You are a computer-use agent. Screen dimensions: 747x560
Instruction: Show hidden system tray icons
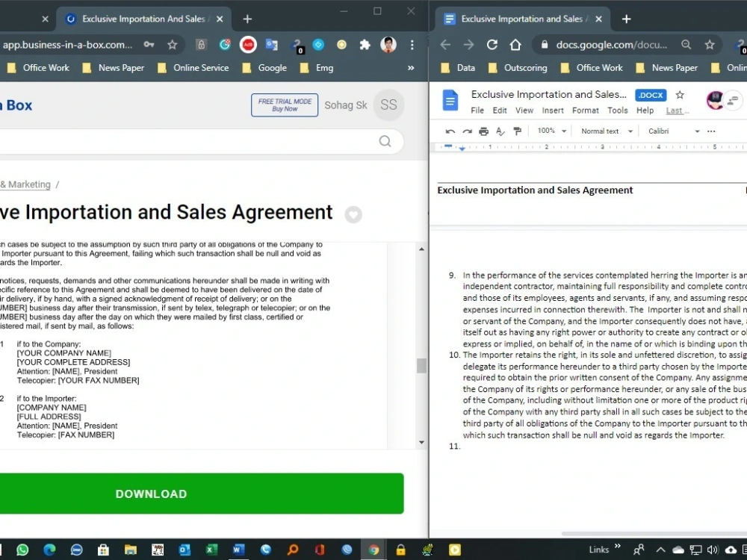(661, 550)
